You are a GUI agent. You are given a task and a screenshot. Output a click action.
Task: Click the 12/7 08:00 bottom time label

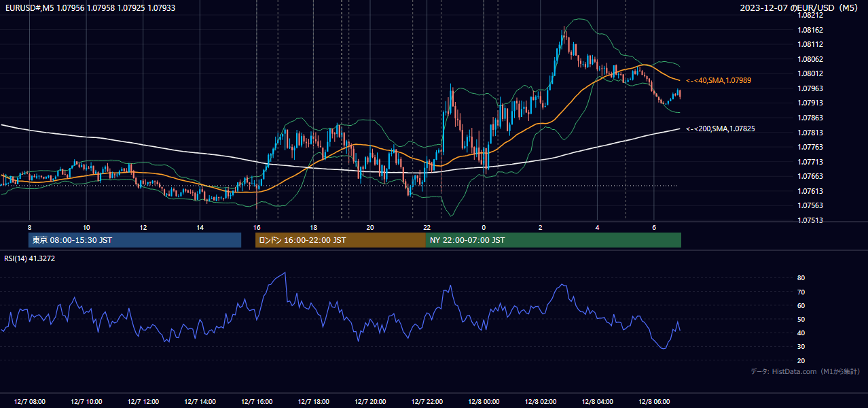29,402
